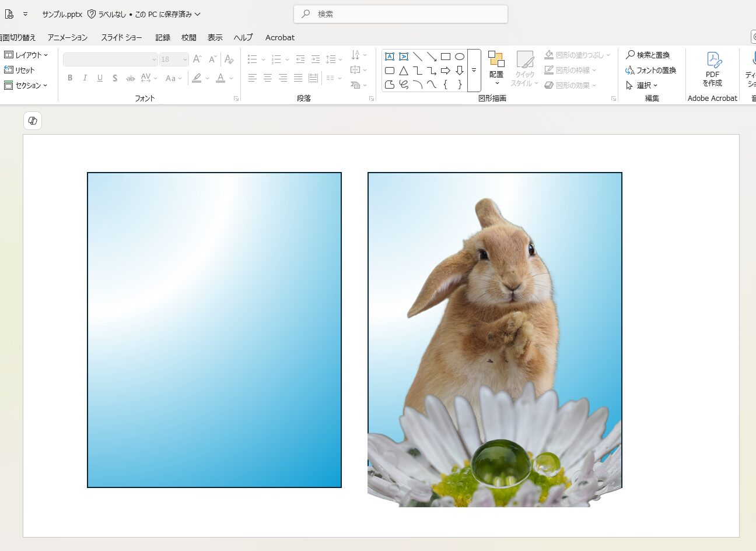The height and width of the screenshot is (551, 756).
Task: Click the decrease indent icon
Action: [x=300, y=59]
